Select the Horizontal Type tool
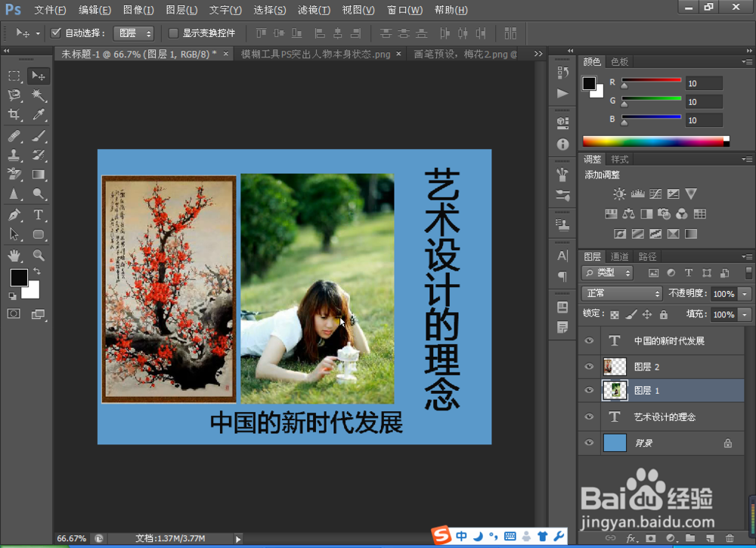This screenshot has height=548, width=756. pos(38,215)
